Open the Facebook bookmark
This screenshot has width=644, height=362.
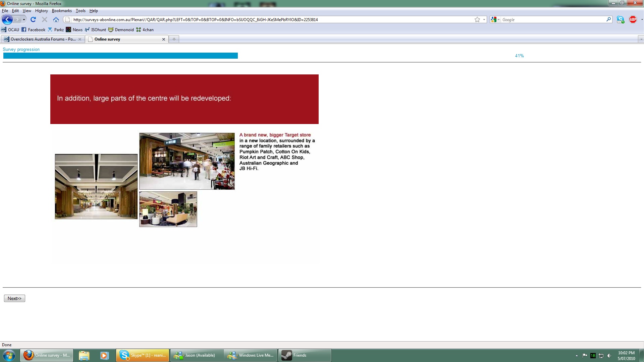pos(33,29)
